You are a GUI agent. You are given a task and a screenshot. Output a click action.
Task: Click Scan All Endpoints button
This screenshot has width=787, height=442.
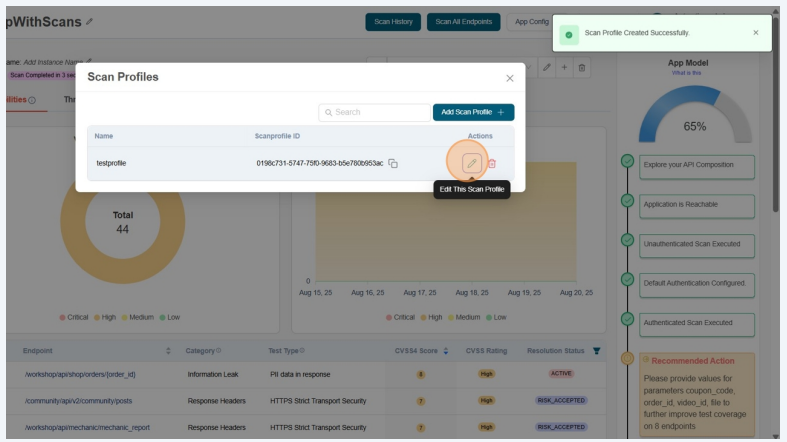464,22
